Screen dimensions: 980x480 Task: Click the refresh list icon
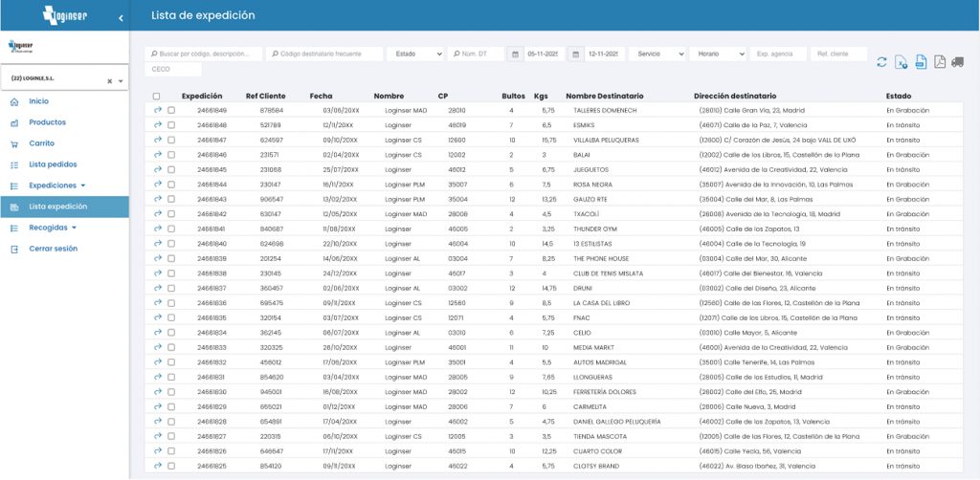[881, 62]
